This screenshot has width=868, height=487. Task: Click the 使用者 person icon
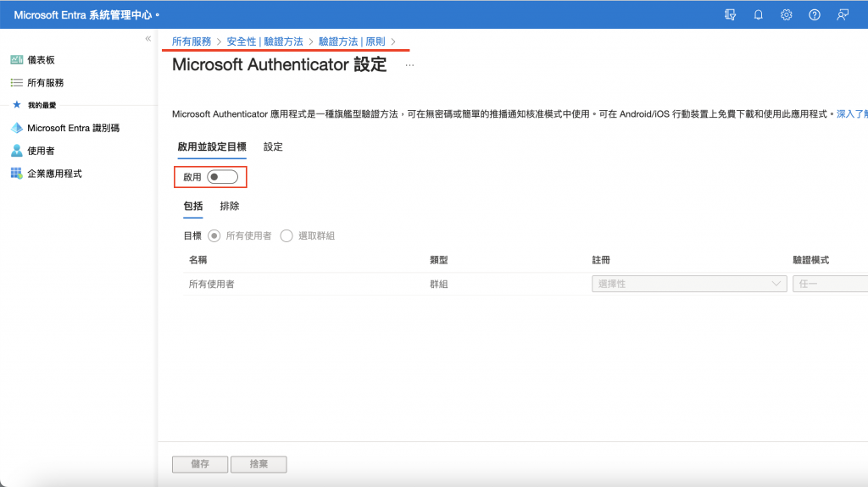coord(17,151)
